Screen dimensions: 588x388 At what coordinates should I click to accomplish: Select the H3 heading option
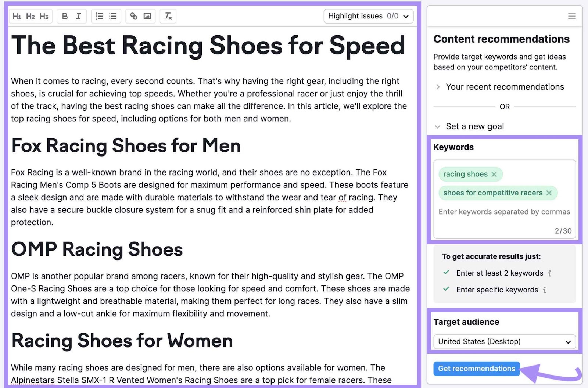click(x=44, y=16)
